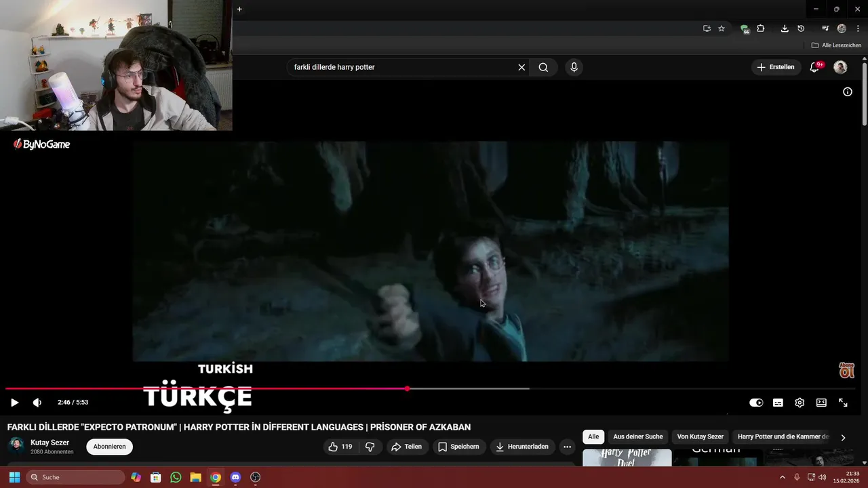Show video info card icon

(x=848, y=91)
